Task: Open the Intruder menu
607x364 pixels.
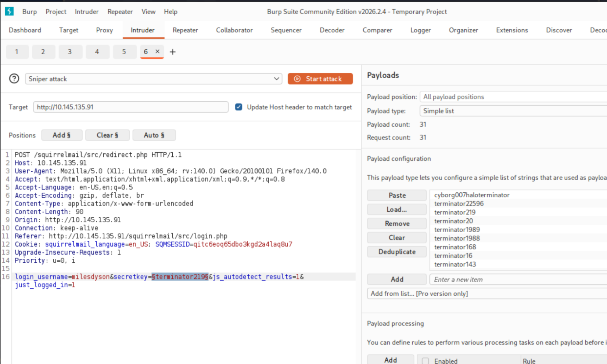Action: pos(87,12)
